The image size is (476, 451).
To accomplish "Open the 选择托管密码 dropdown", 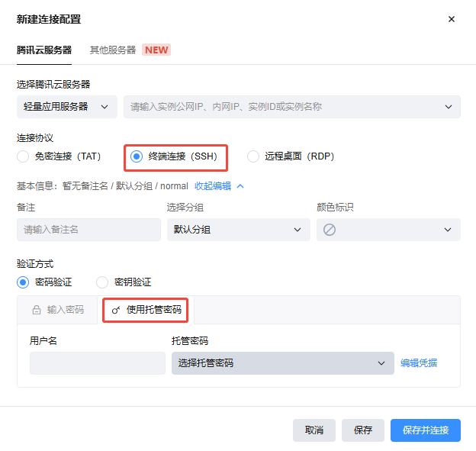I will [282, 363].
